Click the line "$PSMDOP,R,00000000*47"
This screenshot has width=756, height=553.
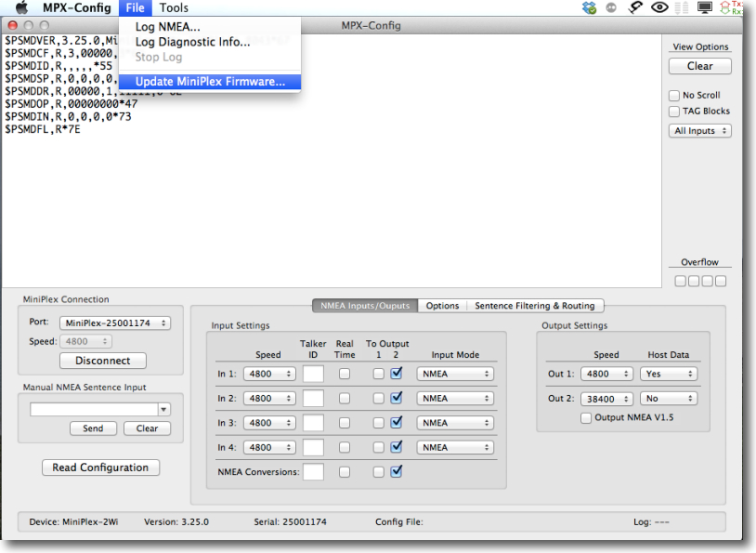coord(72,104)
